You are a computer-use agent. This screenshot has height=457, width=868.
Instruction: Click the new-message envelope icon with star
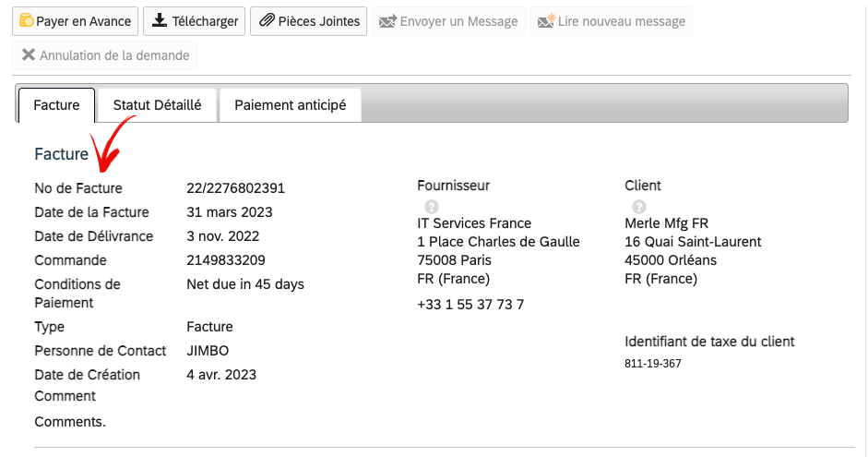pyautogui.click(x=546, y=20)
